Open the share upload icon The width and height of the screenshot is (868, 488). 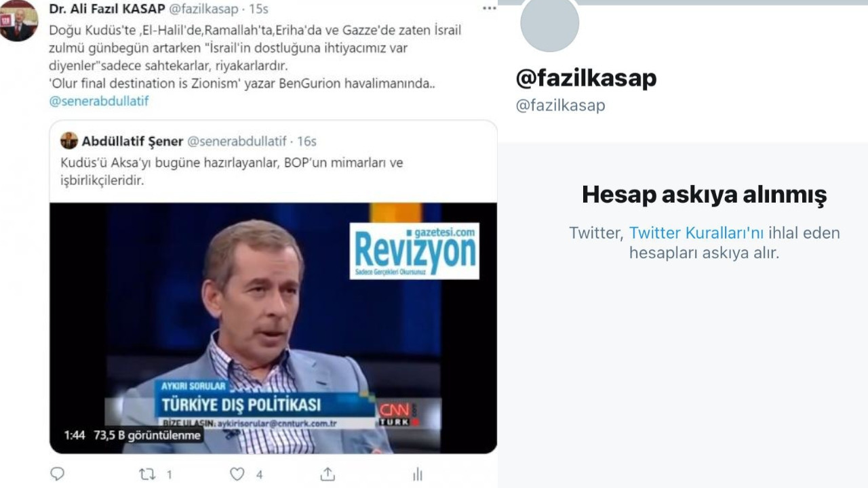[328, 473]
